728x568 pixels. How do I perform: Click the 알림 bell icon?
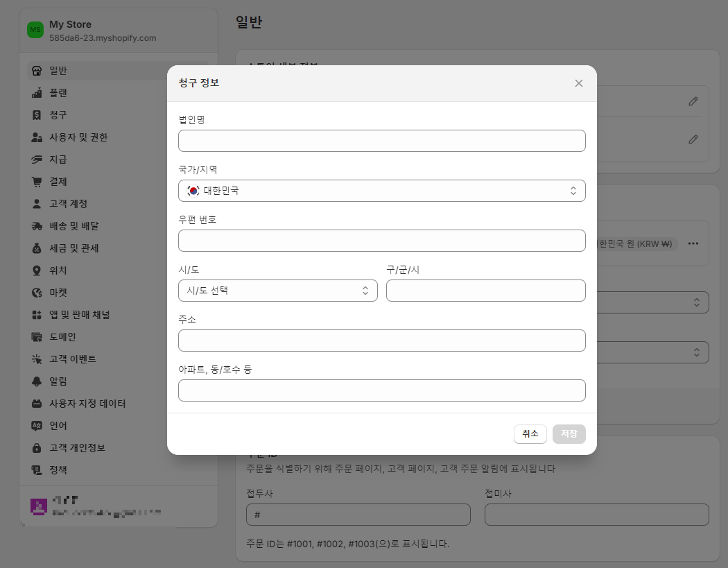tap(37, 381)
